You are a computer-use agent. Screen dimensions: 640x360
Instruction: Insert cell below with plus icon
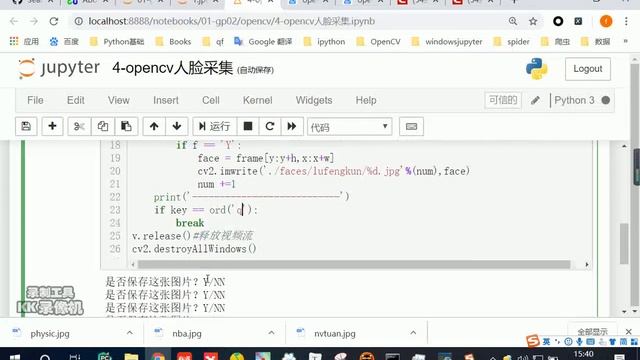(x=52, y=126)
